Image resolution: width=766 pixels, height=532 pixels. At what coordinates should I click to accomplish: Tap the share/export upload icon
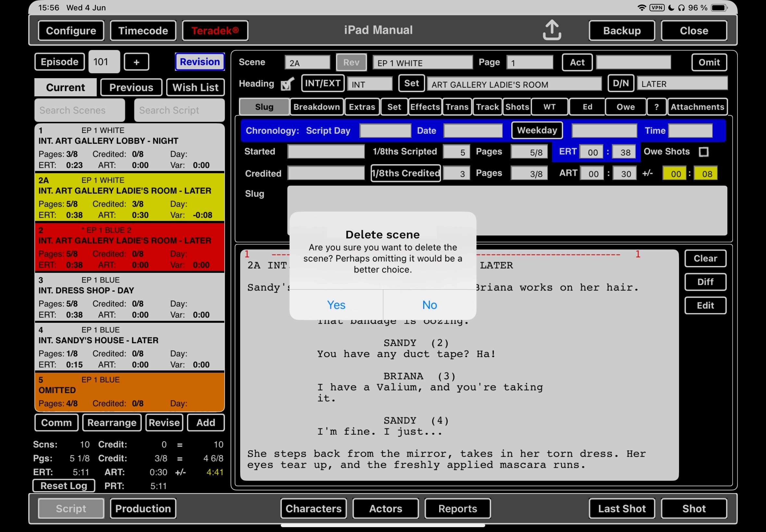[551, 30]
